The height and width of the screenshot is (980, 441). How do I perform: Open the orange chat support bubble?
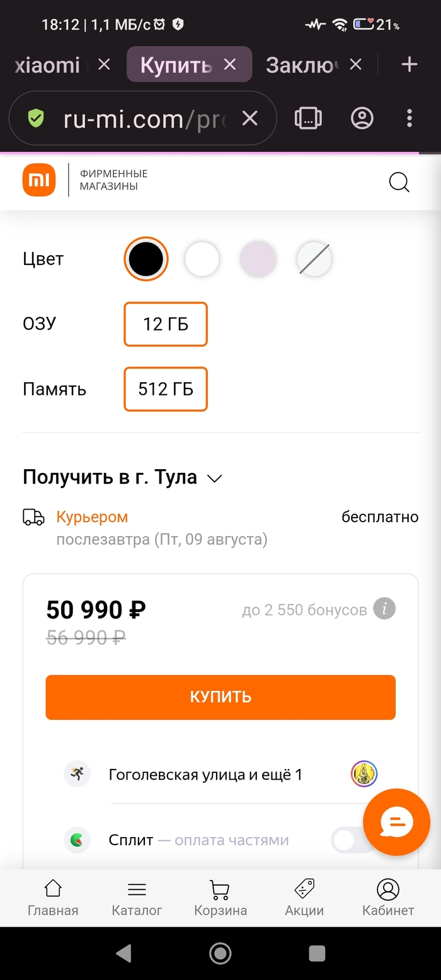tap(397, 821)
